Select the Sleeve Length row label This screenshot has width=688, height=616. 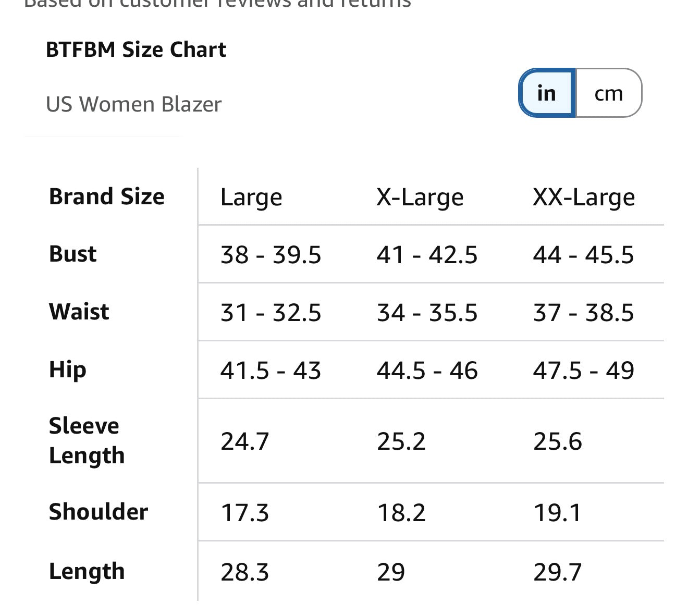(x=87, y=441)
